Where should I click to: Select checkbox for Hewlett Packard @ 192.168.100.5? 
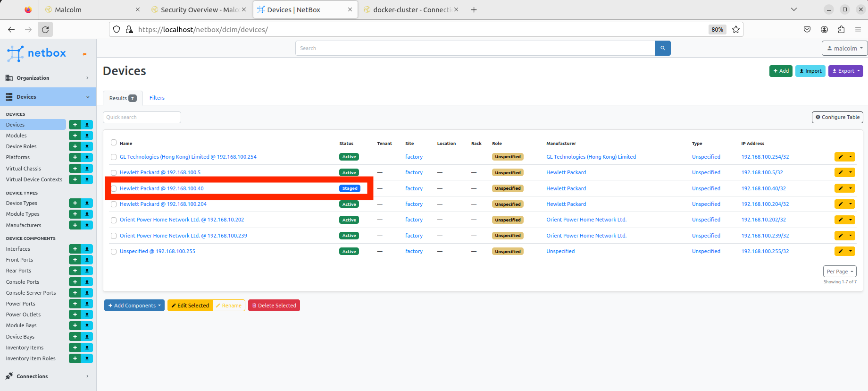click(x=114, y=173)
